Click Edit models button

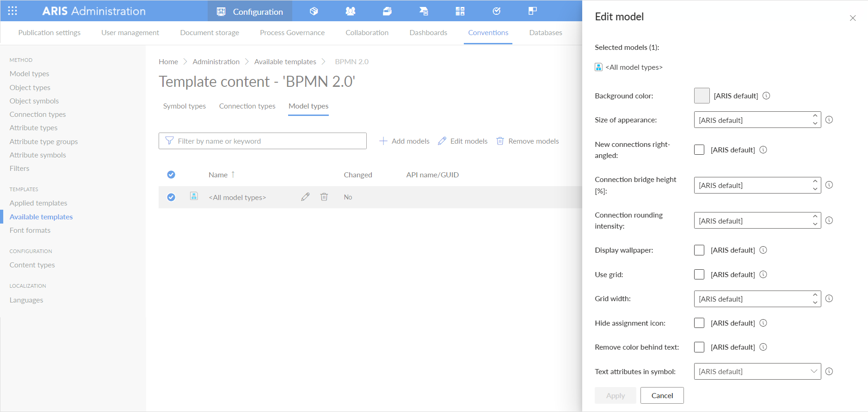(x=462, y=141)
